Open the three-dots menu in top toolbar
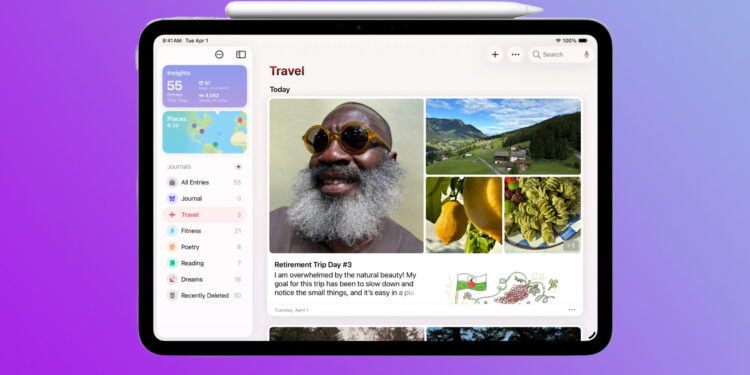Viewport: 750px width, 375px height. (515, 55)
